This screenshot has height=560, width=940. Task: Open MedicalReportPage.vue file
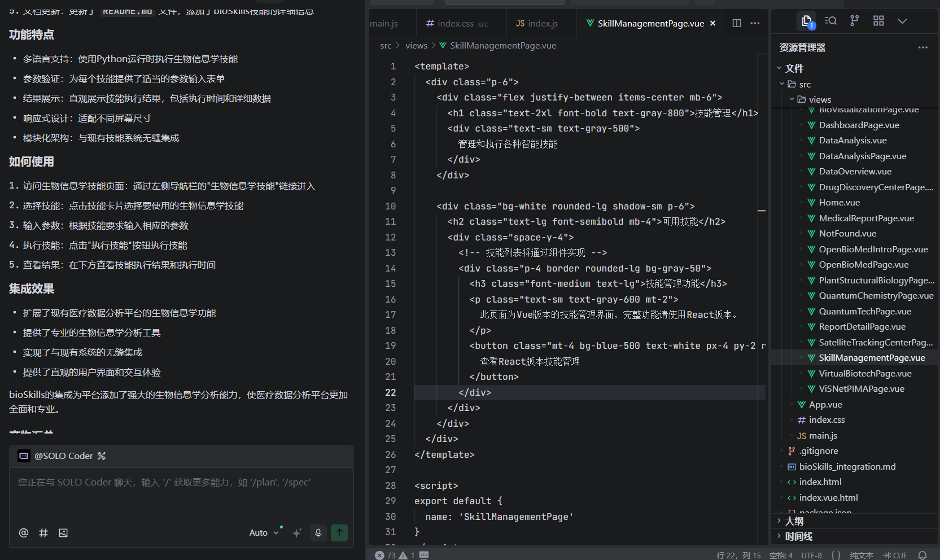pyautogui.click(x=866, y=218)
